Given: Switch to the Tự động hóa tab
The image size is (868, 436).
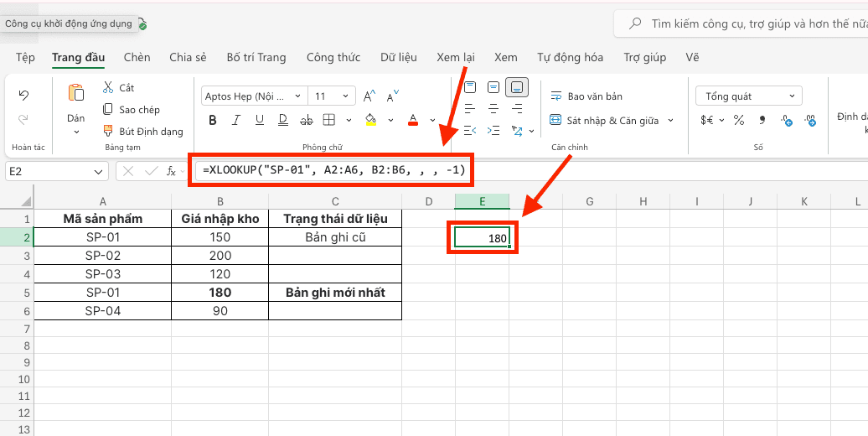Looking at the screenshot, I should (571, 58).
